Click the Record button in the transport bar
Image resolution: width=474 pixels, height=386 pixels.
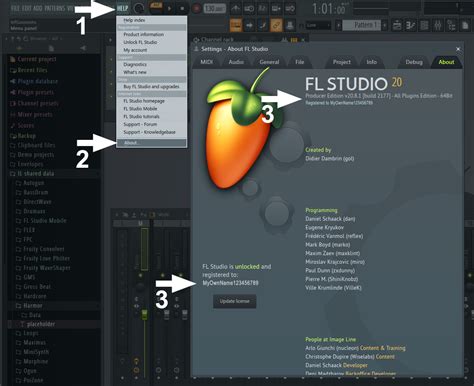[196, 8]
